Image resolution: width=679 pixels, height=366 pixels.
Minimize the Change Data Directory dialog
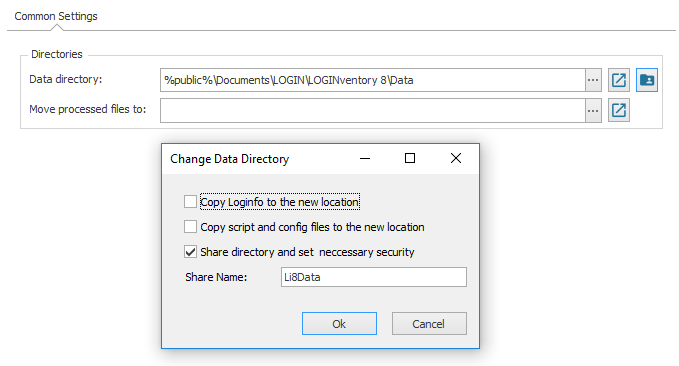(365, 159)
